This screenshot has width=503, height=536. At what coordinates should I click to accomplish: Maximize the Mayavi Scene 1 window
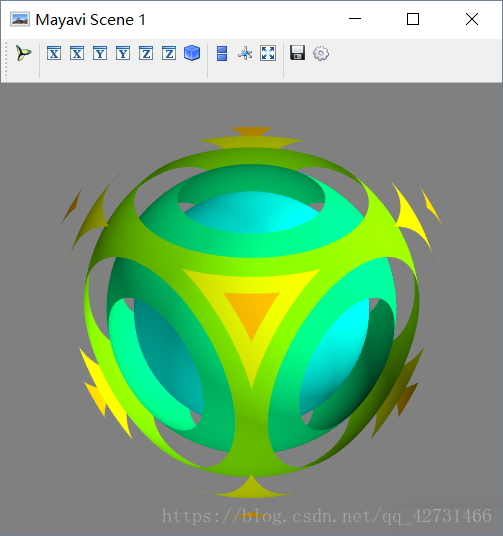[413, 19]
